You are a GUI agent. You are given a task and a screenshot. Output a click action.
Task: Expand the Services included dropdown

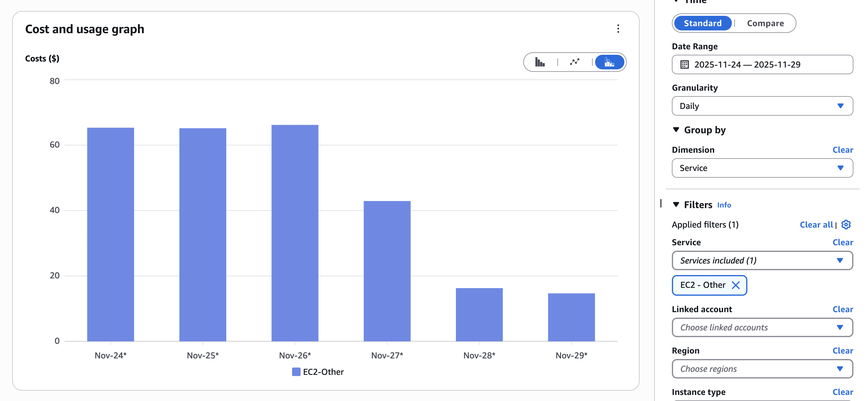[763, 260]
